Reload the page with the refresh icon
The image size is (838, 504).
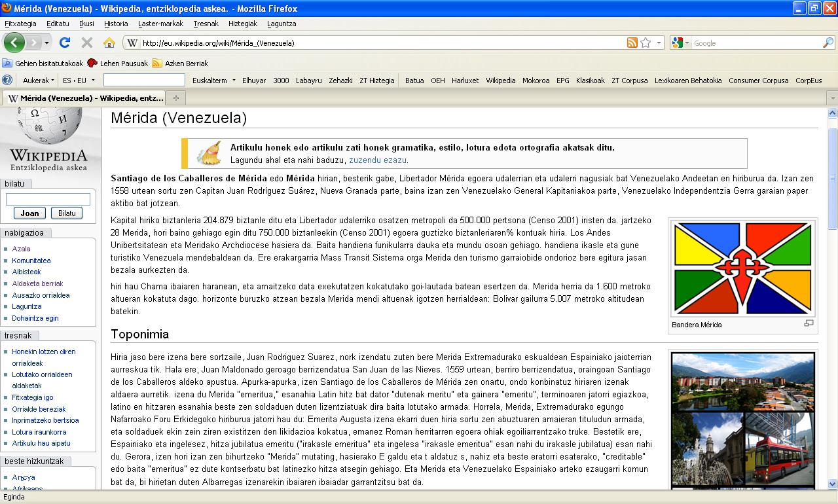click(x=64, y=43)
